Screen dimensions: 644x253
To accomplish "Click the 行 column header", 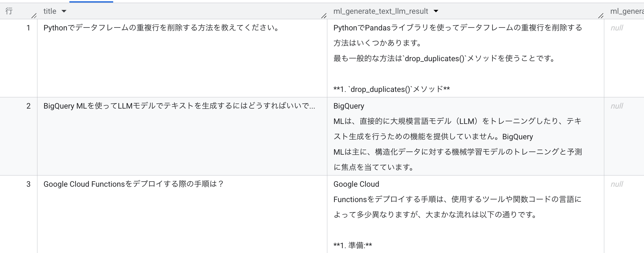I will pyautogui.click(x=9, y=11).
